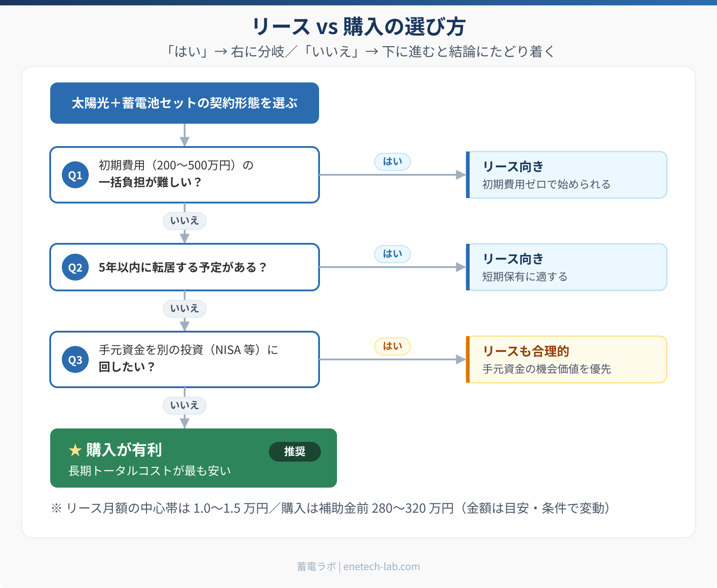Click the いいえ label below Q3

185,405
